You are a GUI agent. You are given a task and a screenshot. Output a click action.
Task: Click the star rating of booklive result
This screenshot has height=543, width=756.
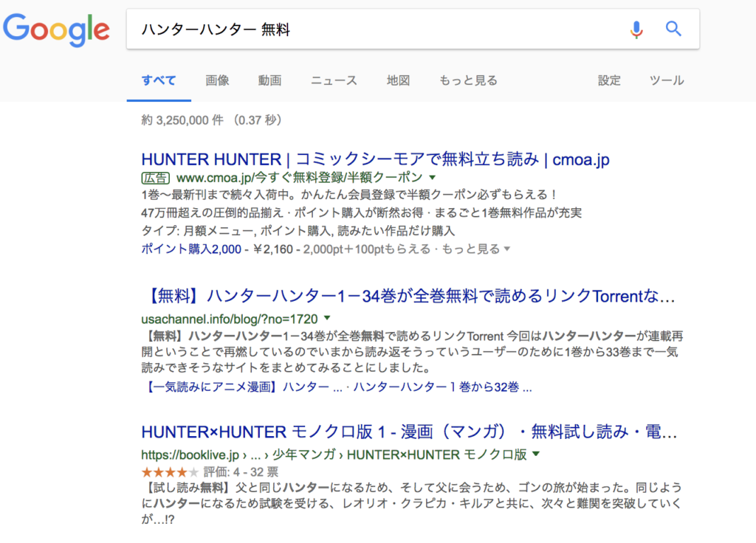pos(170,471)
